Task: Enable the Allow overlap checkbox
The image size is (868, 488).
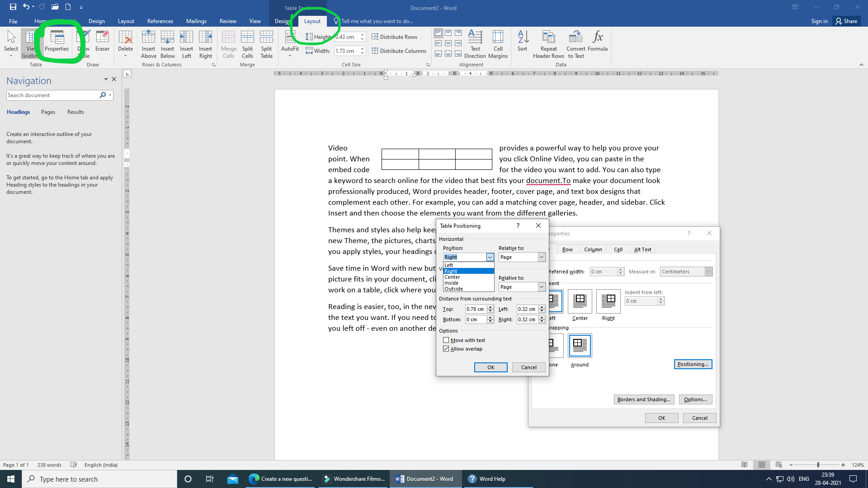Action: (446, 348)
